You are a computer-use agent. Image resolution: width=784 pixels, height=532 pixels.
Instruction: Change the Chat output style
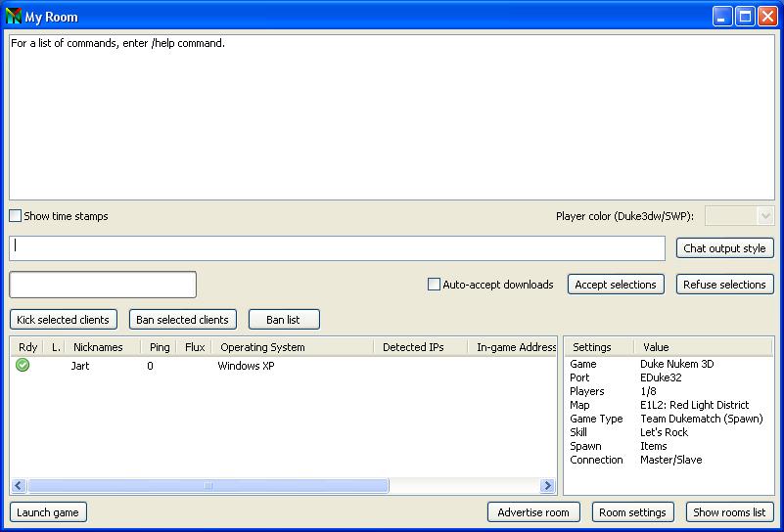[x=724, y=248]
